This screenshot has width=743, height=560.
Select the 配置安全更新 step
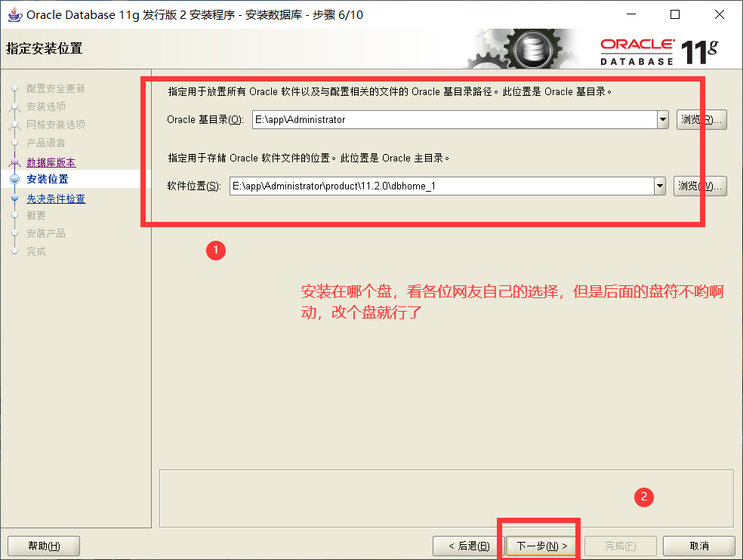(55, 88)
